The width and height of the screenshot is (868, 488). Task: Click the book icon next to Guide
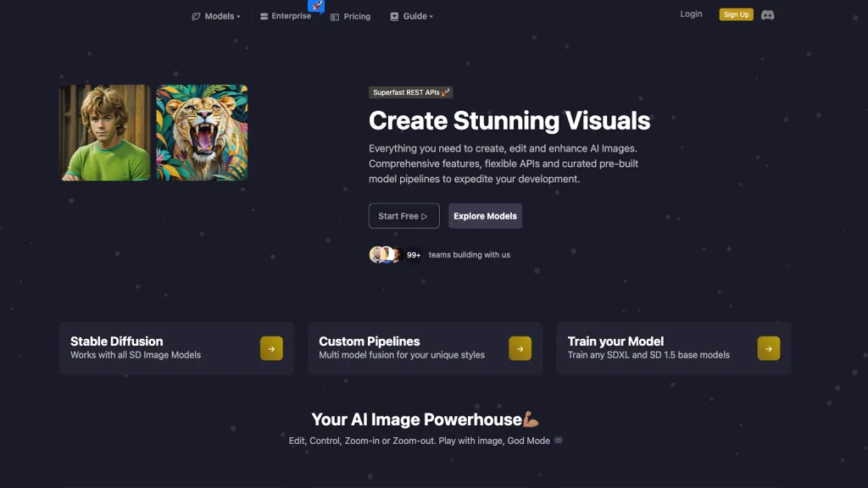click(392, 16)
